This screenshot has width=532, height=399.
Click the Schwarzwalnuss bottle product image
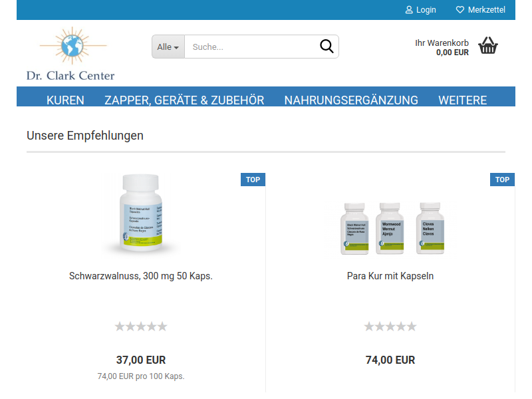[x=141, y=213]
